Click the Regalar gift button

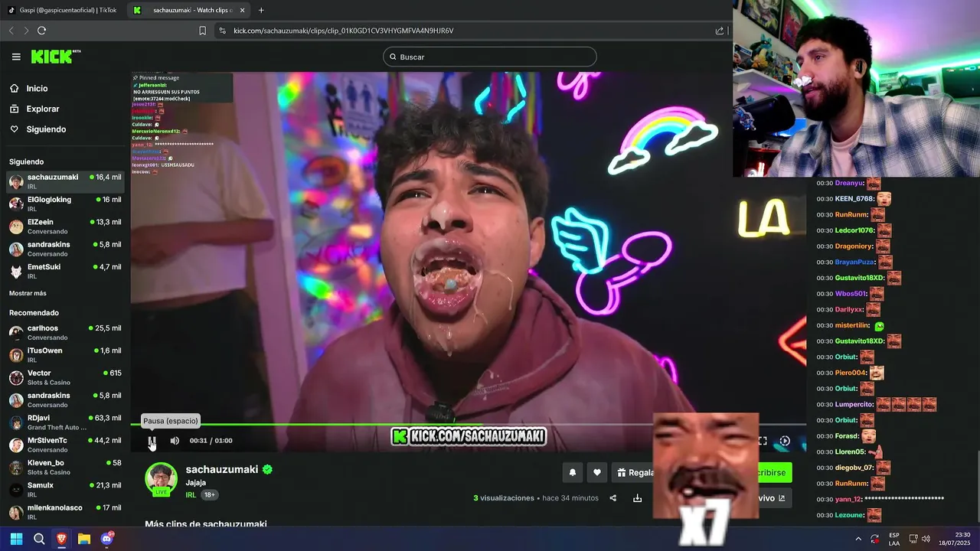point(636,473)
